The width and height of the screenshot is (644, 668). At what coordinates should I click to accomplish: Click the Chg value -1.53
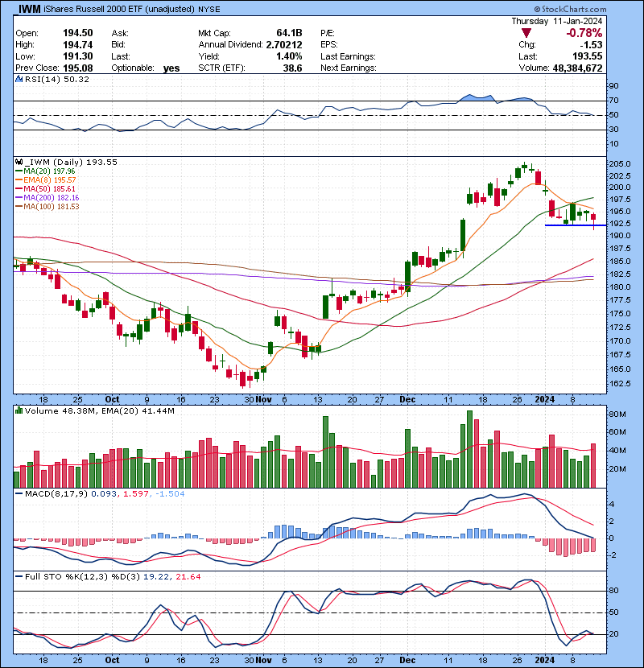591,45
